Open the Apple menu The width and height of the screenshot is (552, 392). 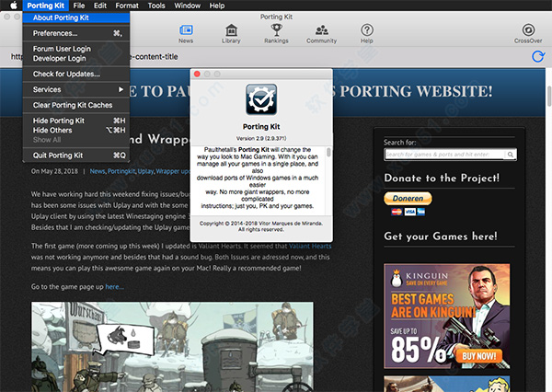pyautogui.click(x=13, y=6)
